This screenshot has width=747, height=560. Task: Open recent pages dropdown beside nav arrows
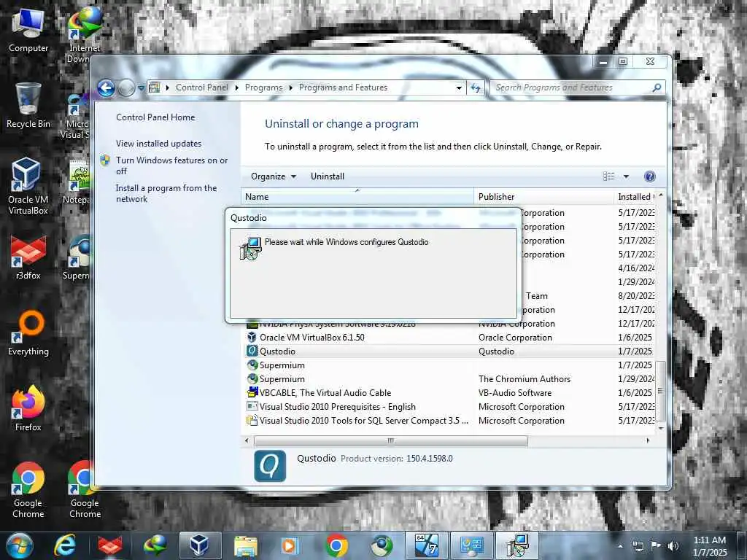[x=141, y=88]
